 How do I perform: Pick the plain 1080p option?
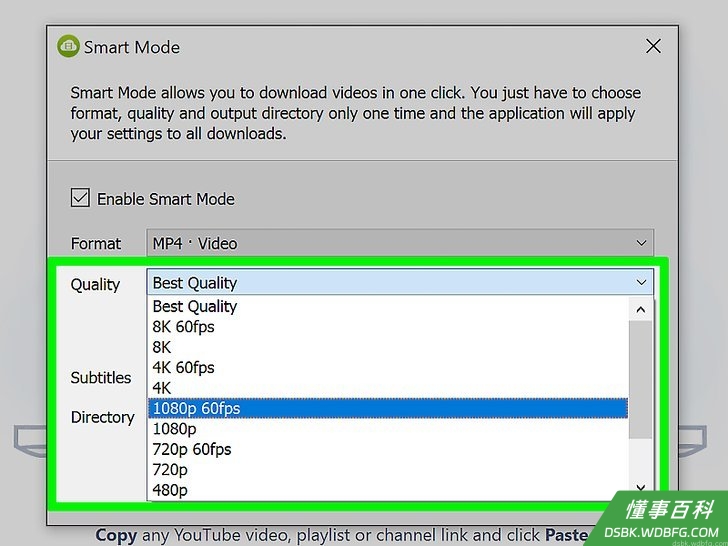point(388,429)
